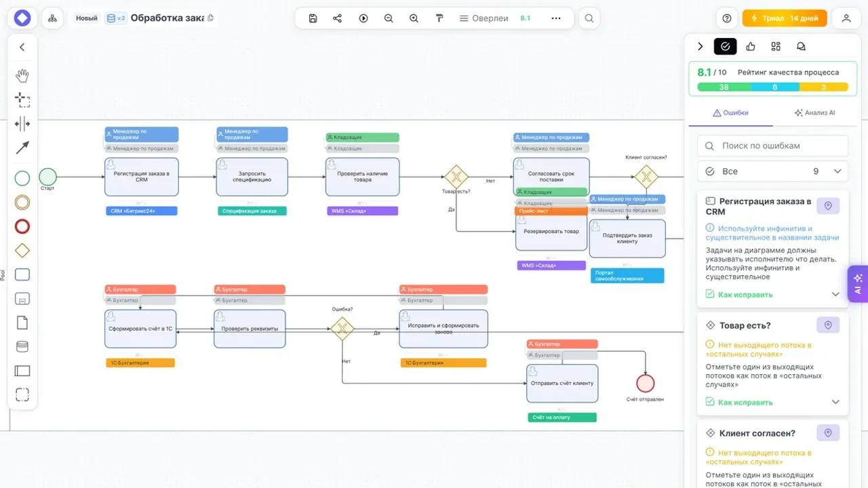Click the green 38 segment of quality bar

point(724,87)
